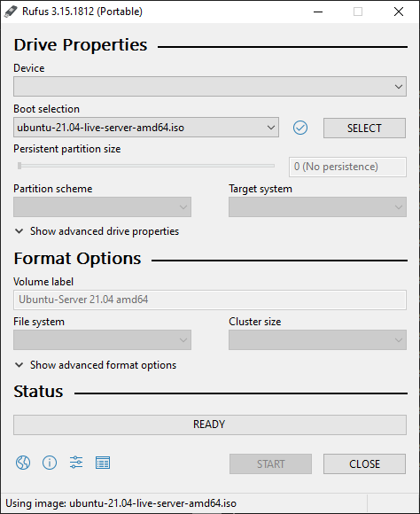The width and height of the screenshot is (420, 514).
Task: Click the CLOSE button
Action: [364, 463]
